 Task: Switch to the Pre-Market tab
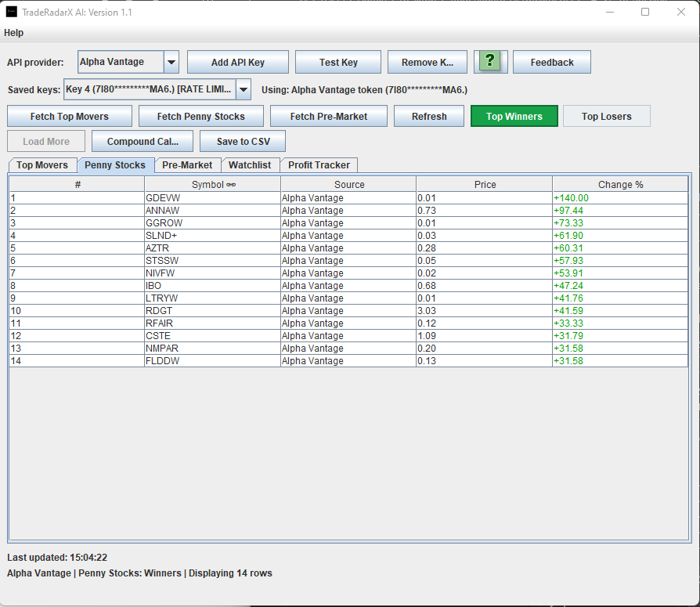187,165
